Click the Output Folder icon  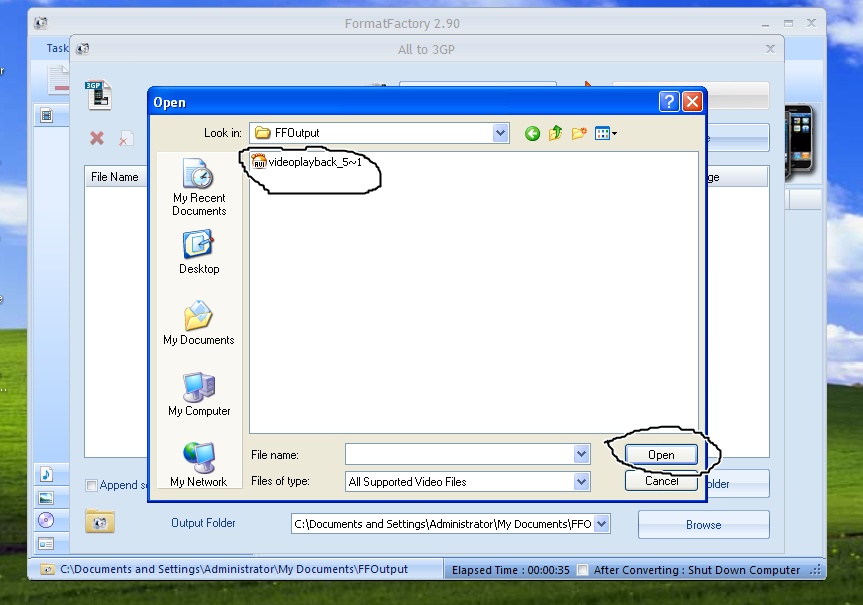(x=100, y=521)
